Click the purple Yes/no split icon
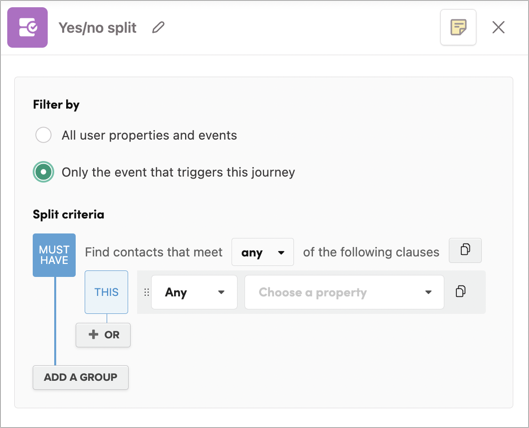This screenshot has height=428, width=529. click(27, 27)
